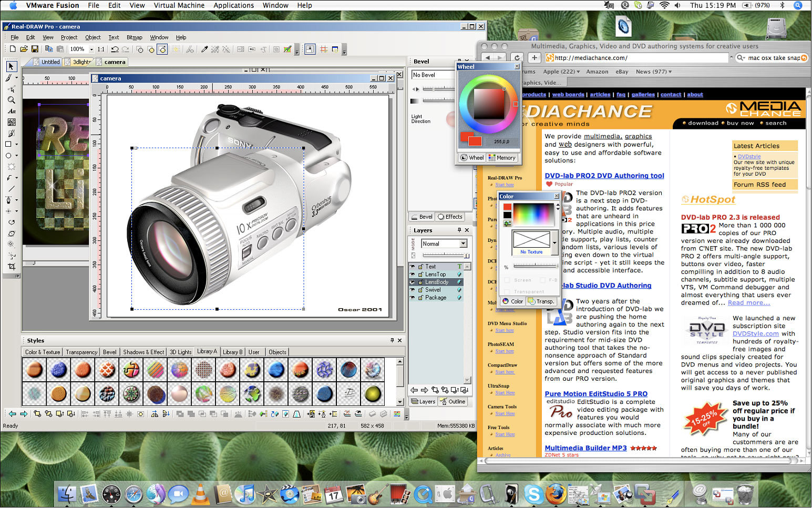
Task: Open the Normal blend mode dropdown
Action: tap(463, 243)
